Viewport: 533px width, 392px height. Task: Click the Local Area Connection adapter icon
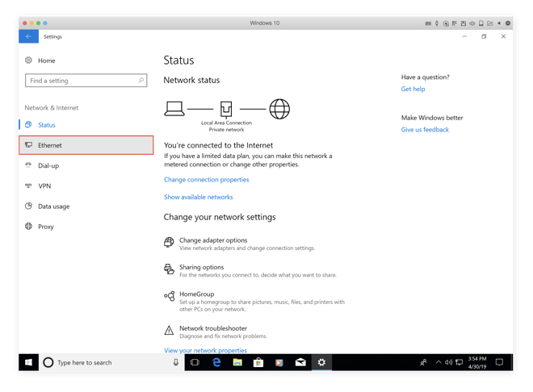226,109
